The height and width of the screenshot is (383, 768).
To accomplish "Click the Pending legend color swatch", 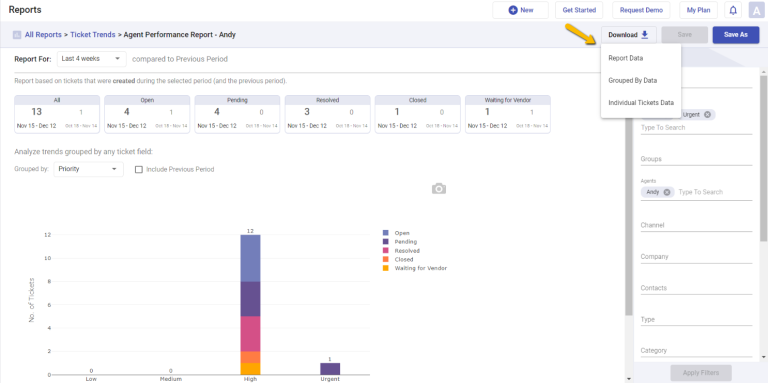I will [x=386, y=242].
